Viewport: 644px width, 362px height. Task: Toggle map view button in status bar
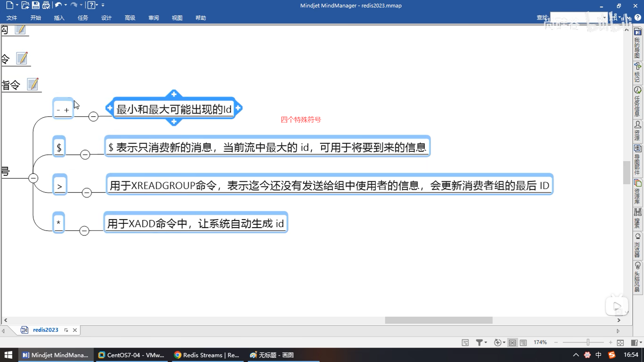(x=512, y=342)
